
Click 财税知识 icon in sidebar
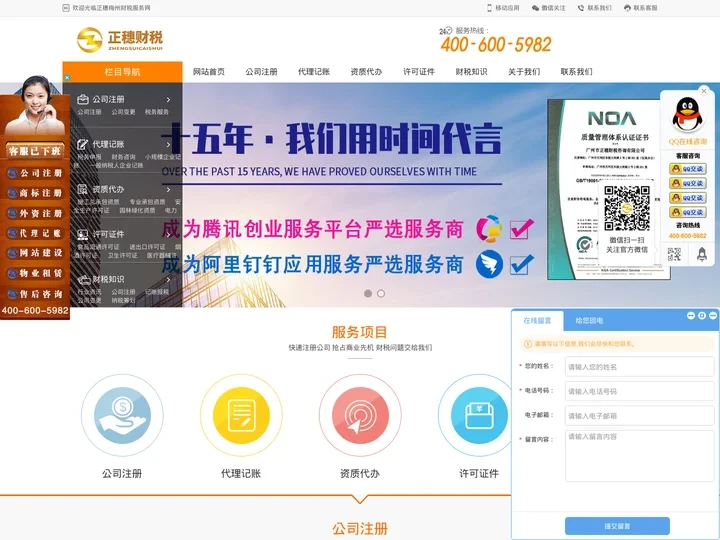point(84,279)
